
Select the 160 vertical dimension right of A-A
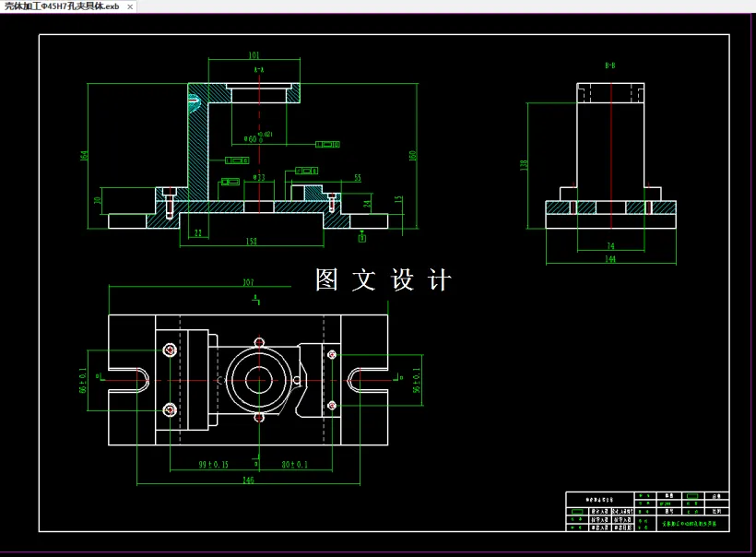point(412,155)
